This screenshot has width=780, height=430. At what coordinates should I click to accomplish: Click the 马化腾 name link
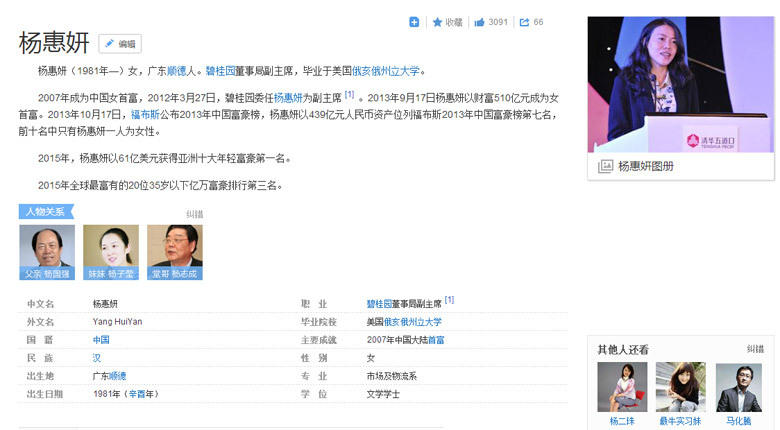point(739,421)
